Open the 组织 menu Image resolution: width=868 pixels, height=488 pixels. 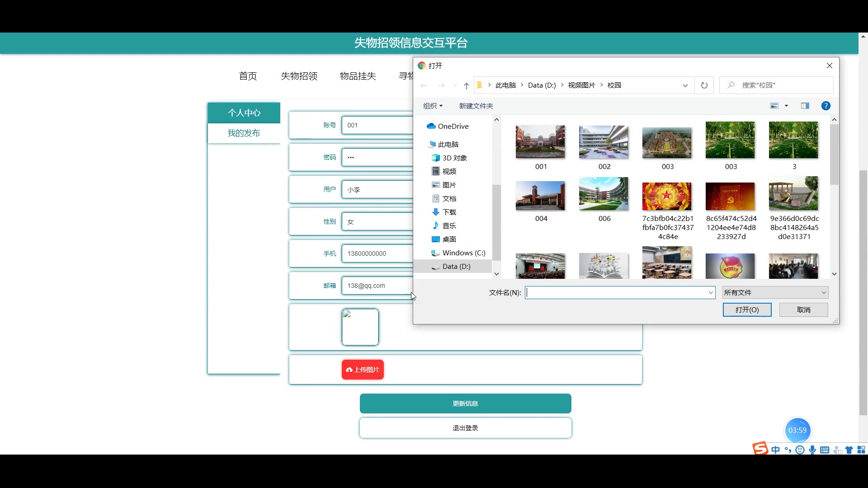[433, 106]
